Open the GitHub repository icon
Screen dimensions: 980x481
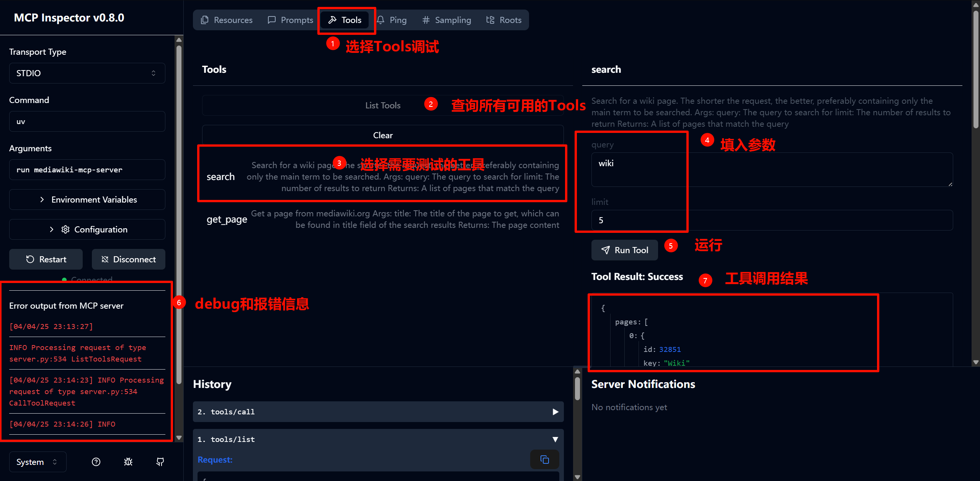pyautogui.click(x=160, y=462)
